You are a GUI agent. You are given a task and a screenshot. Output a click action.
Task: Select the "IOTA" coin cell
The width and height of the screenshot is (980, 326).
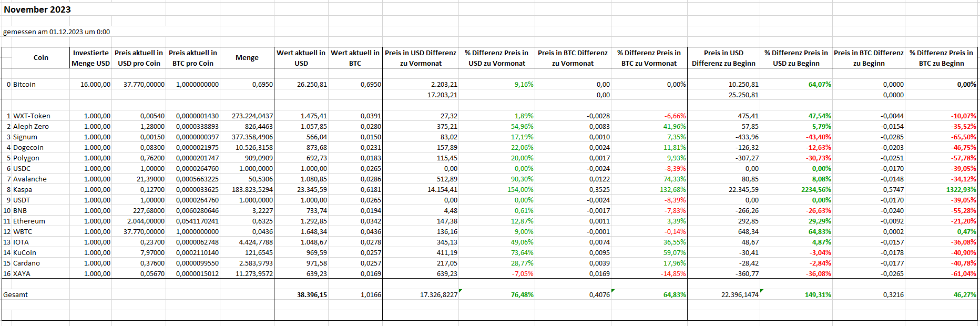(21, 242)
